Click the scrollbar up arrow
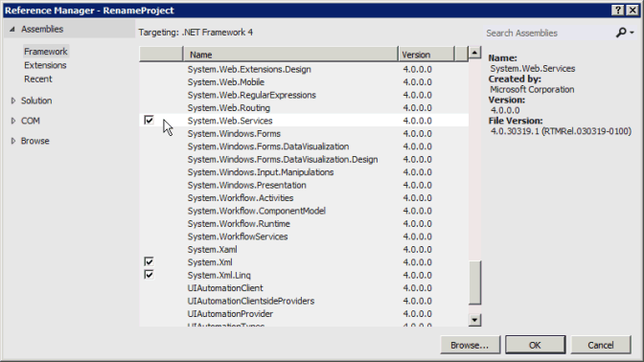The image size is (644, 362). 474,53
